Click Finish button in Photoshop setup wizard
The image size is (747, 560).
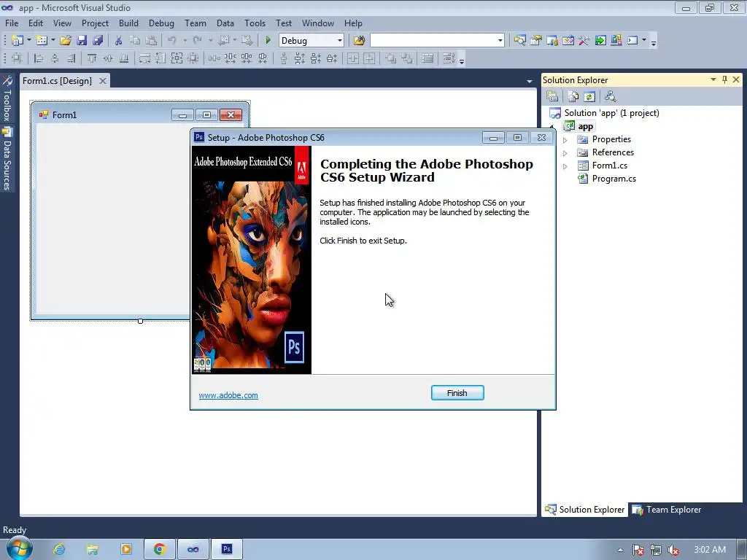tap(457, 393)
